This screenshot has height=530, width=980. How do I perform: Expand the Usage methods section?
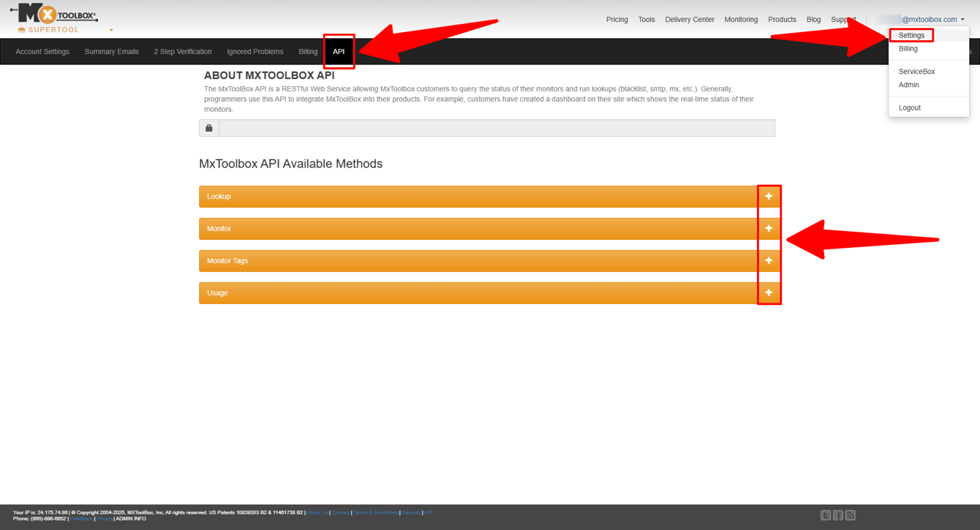pyautogui.click(x=769, y=292)
